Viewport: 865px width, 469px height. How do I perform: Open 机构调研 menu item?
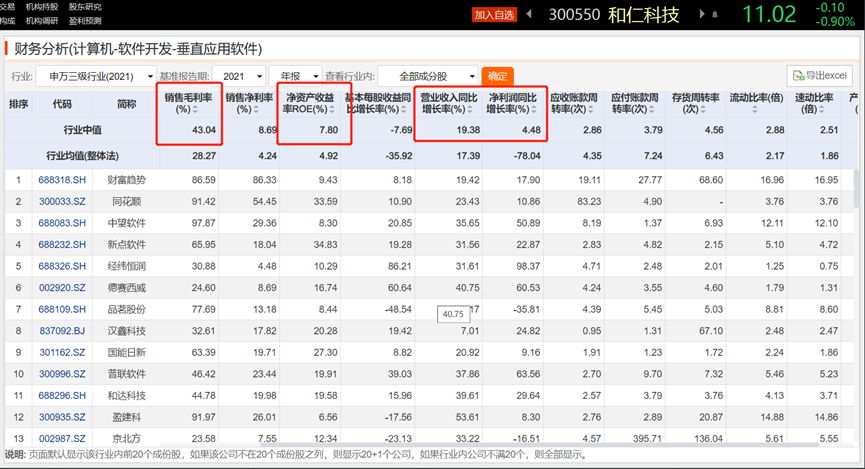[42, 20]
